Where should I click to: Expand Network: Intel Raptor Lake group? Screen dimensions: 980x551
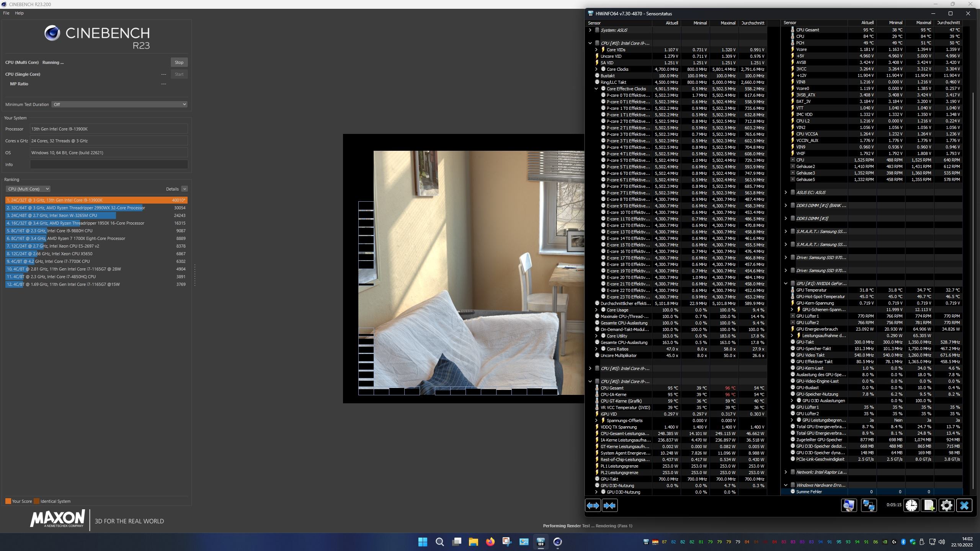[786, 472]
